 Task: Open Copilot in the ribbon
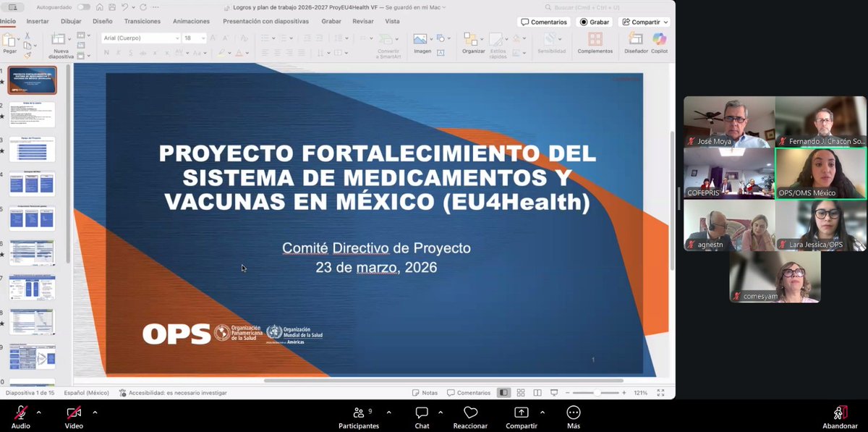click(659, 39)
